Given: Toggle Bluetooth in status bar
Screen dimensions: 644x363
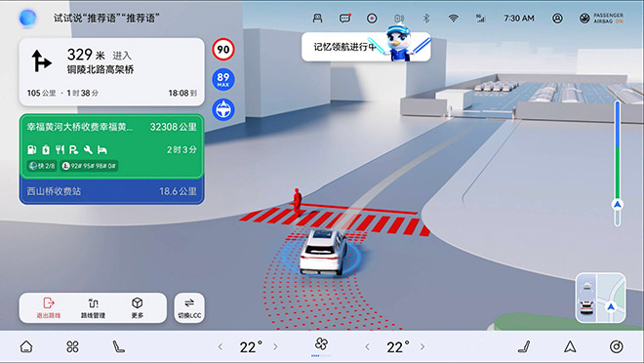Looking at the screenshot, I should (x=425, y=19).
